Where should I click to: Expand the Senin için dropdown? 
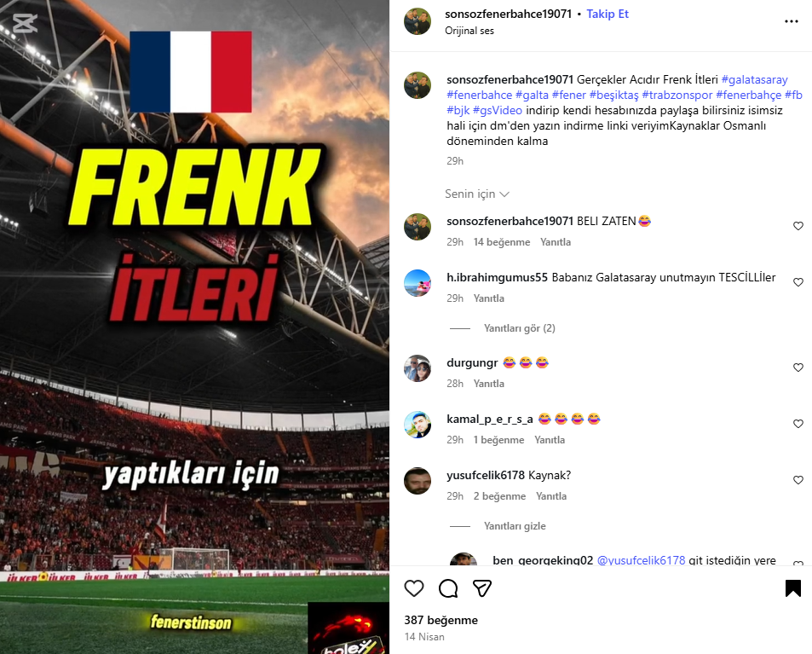[477, 194]
